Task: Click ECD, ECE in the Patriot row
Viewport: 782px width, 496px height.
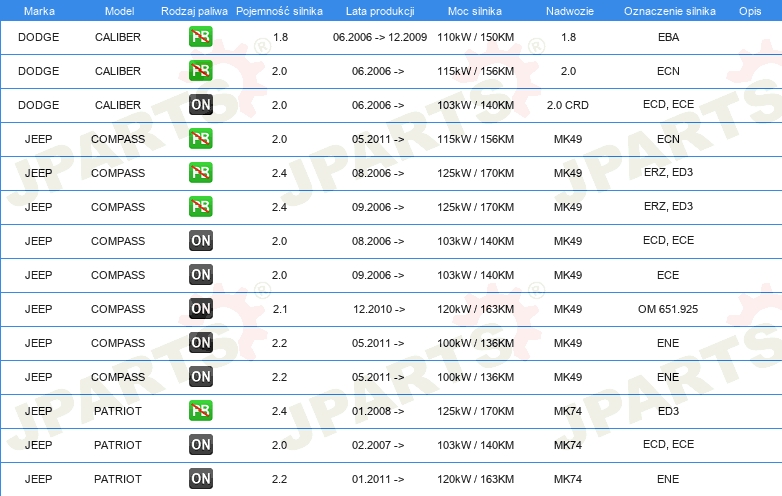Action: [x=668, y=444]
